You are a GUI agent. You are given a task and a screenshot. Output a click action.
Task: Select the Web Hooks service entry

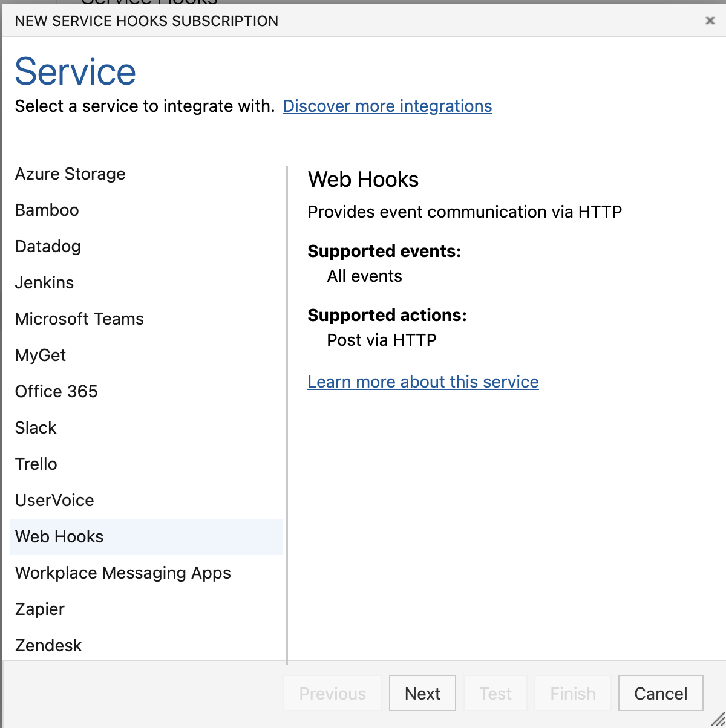(146, 537)
